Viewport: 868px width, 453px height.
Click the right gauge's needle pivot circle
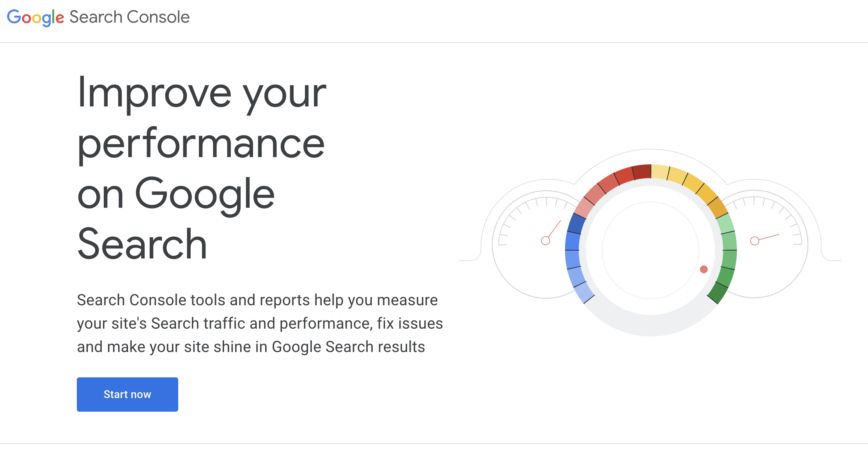pos(755,241)
